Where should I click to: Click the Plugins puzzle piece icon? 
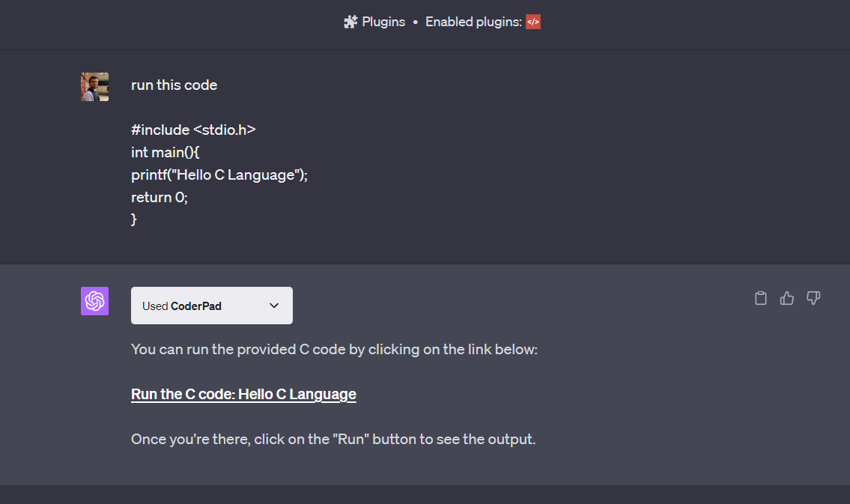point(350,22)
